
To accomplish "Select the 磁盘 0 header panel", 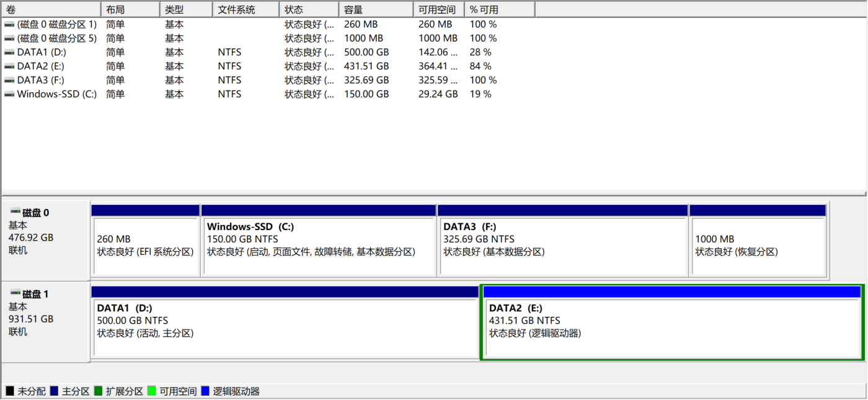I will tap(46, 239).
